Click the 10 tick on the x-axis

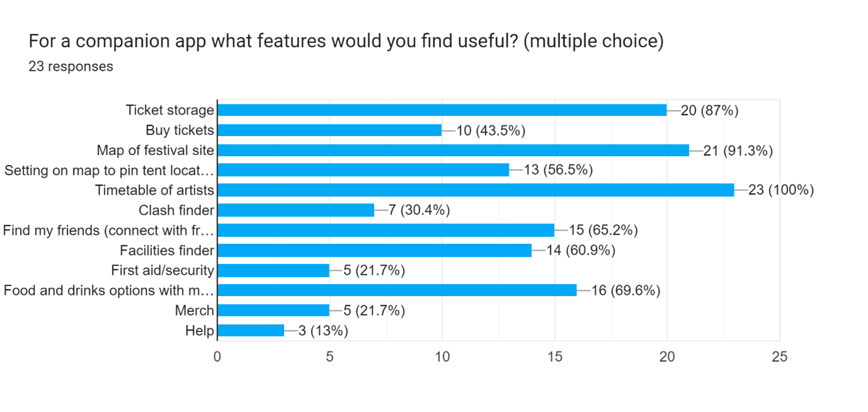coord(442,357)
